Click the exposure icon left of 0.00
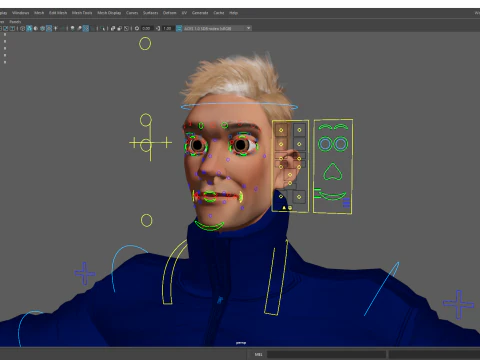The width and height of the screenshot is (480, 360). tap(137, 28)
